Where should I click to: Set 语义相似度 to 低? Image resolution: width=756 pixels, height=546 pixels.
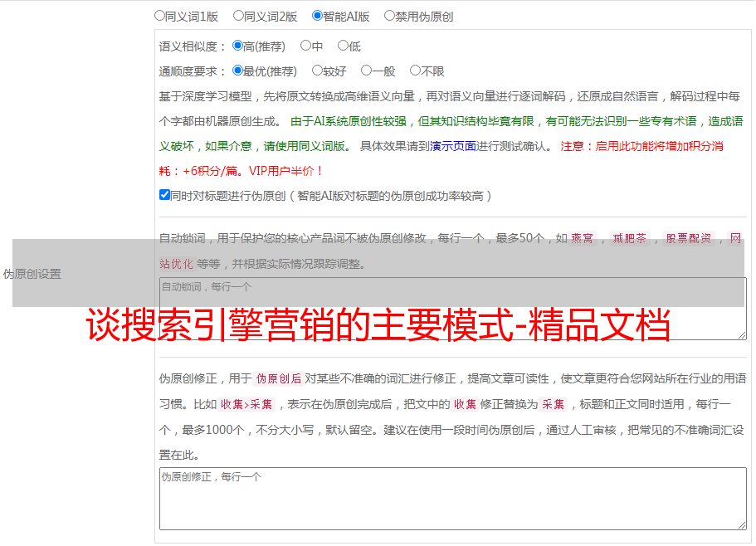click(x=343, y=46)
